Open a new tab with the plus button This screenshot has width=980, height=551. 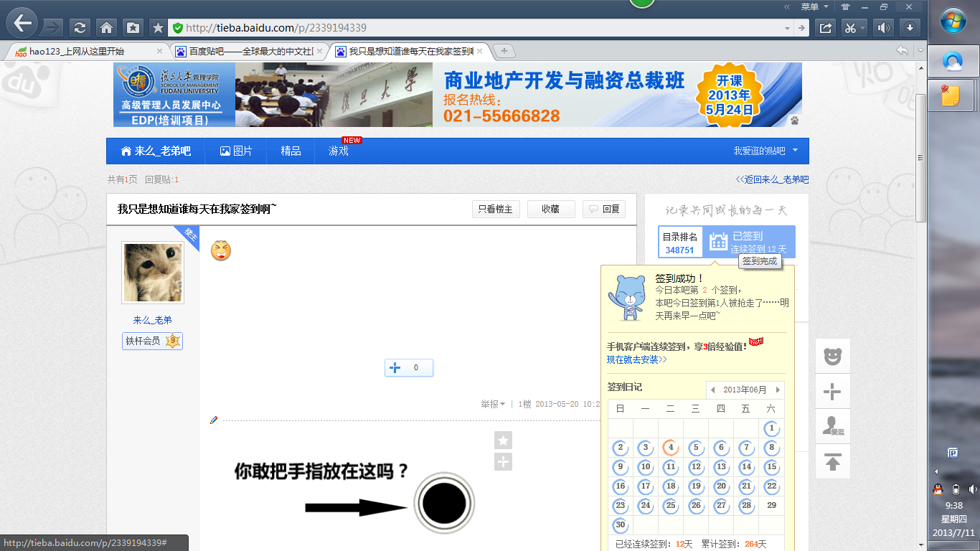(504, 51)
